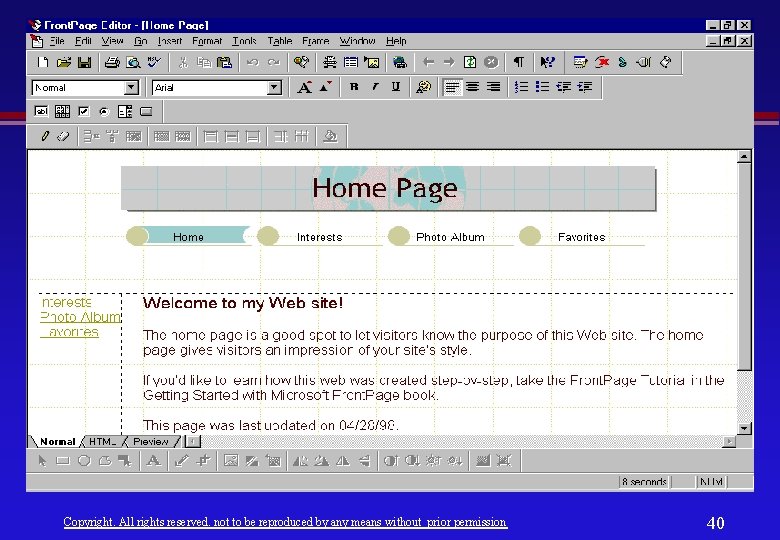780x540 pixels.
Task: Create hyperlink globe icon
Action: click(399, 62)
